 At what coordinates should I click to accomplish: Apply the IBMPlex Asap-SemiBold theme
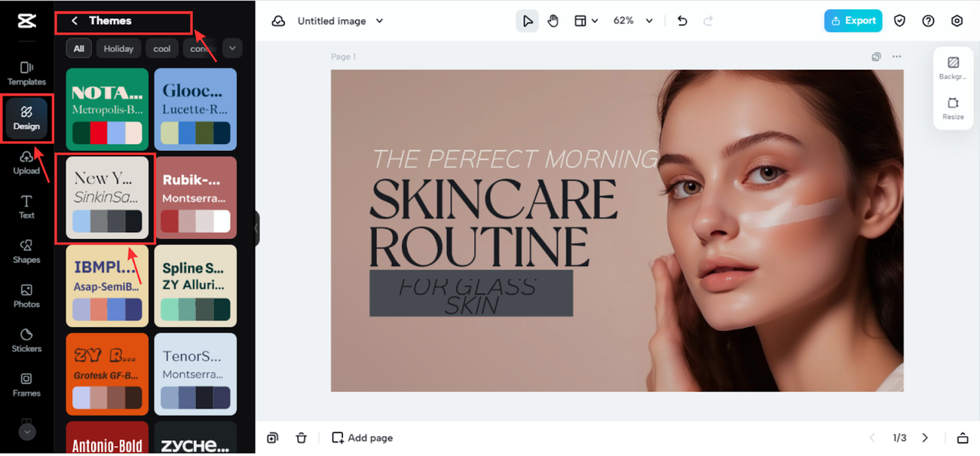click(x=107, y=285)
